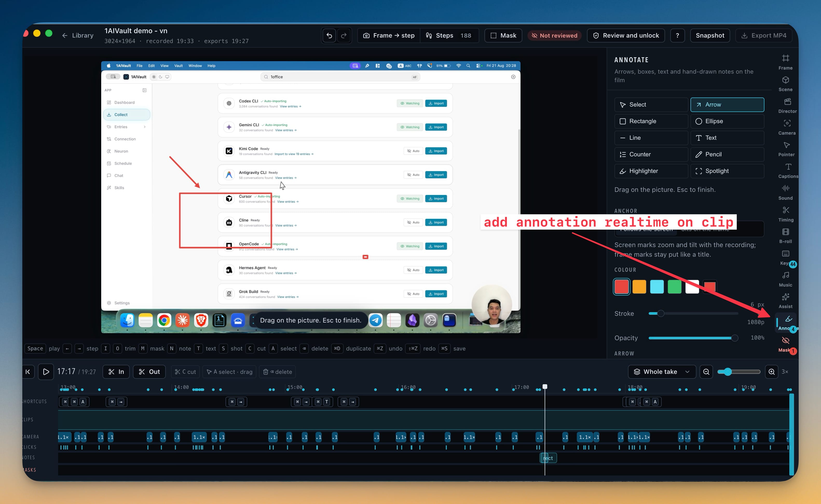Open the Steps 188 list
This screenshot has height=504, width=821.
point(449,35)
